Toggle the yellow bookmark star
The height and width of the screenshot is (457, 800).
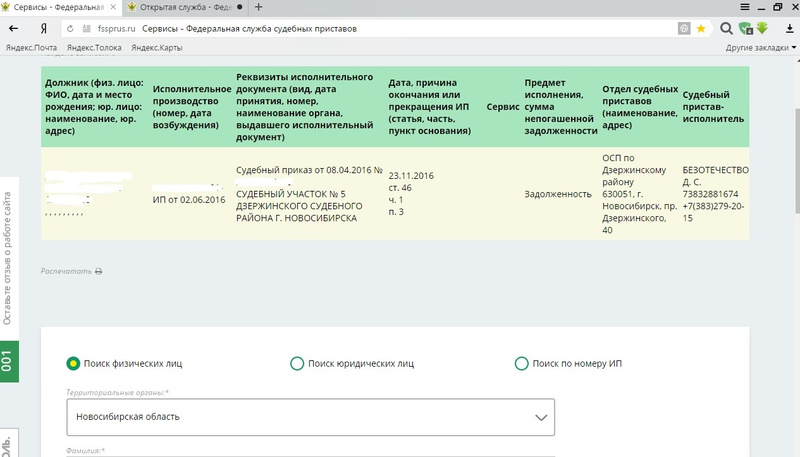pyautogui.click(x=701, y=29)
